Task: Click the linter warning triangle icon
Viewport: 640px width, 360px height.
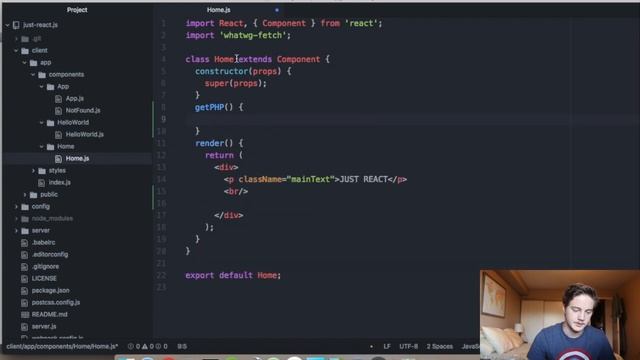Action: pyautogui.click(x=144, y=347)
